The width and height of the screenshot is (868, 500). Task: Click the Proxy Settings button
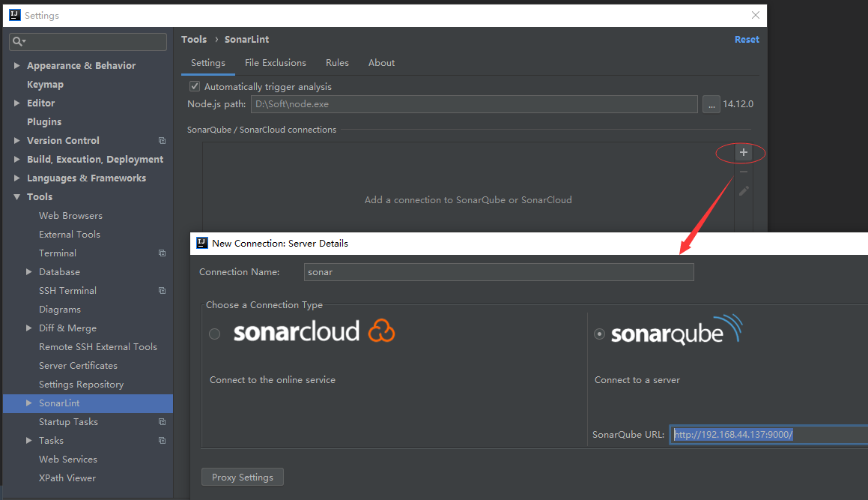(x=243, y=478)
